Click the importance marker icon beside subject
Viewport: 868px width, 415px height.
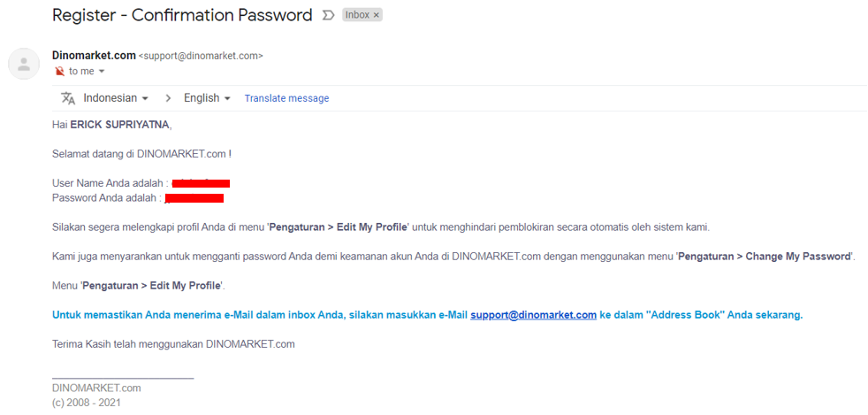(x=328, y=16)
